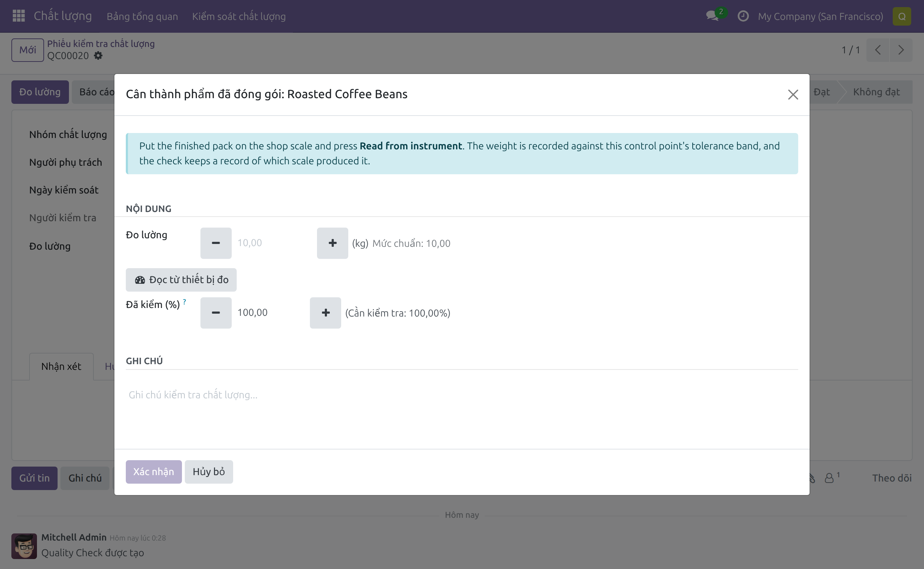Increase the Đo lường measure value
The height and width of the screenshot is (569, 924).
coord(332,243)
